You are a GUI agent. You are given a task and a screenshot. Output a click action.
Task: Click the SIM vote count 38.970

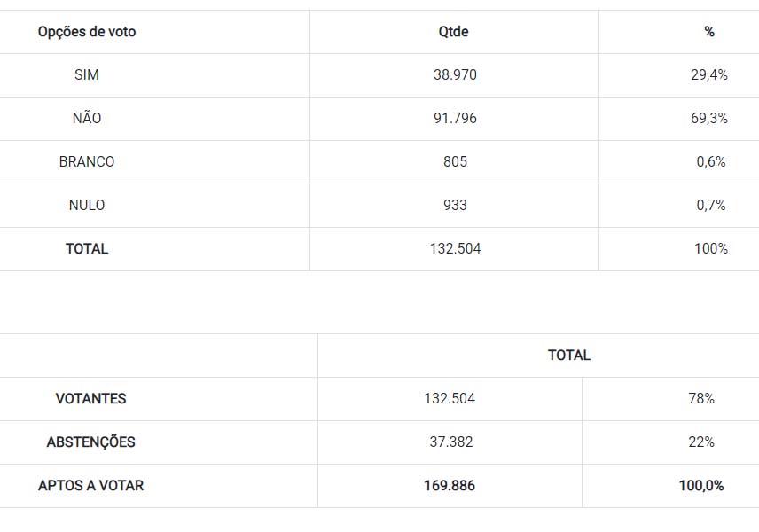click(455, 75)
